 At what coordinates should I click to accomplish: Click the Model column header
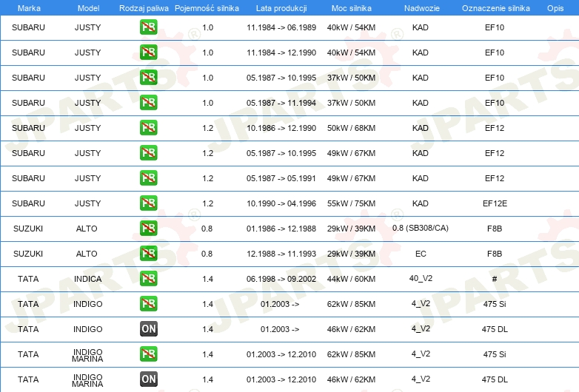coord(88,8)
